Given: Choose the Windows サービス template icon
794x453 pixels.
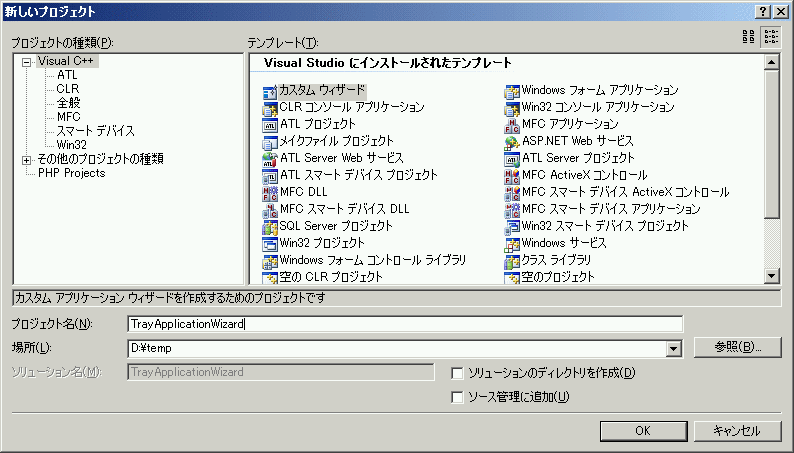Looking at the screenshot, I should coord(512,245).
